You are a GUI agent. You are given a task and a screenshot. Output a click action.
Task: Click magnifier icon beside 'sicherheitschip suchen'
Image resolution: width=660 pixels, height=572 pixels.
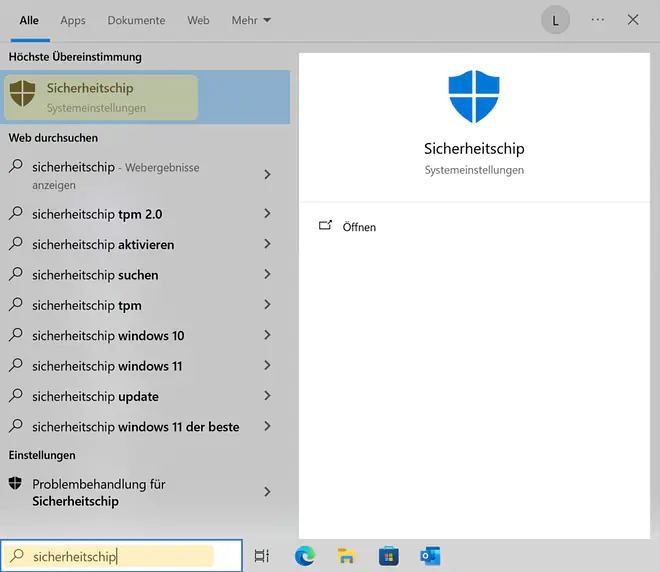click(16, 274)
